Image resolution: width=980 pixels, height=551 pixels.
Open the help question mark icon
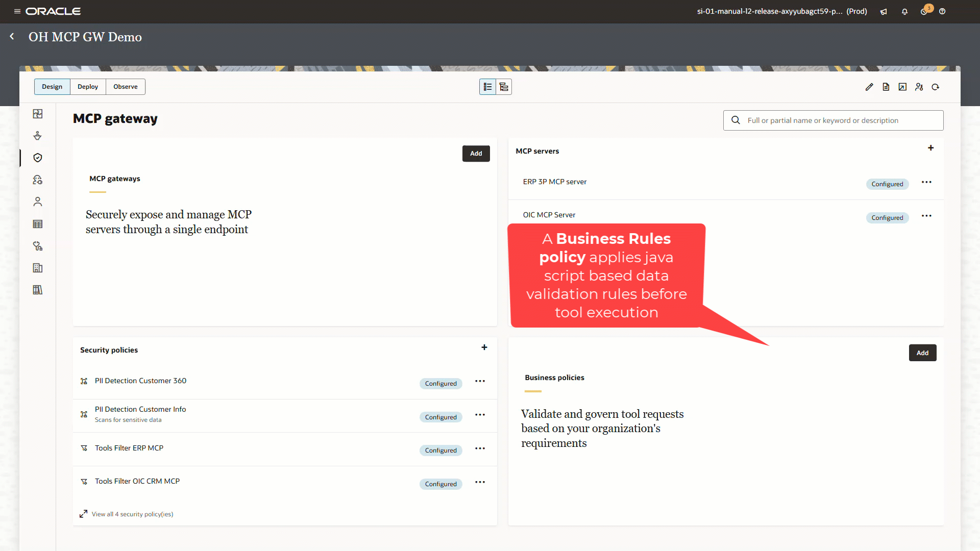(x=942, y=12)
